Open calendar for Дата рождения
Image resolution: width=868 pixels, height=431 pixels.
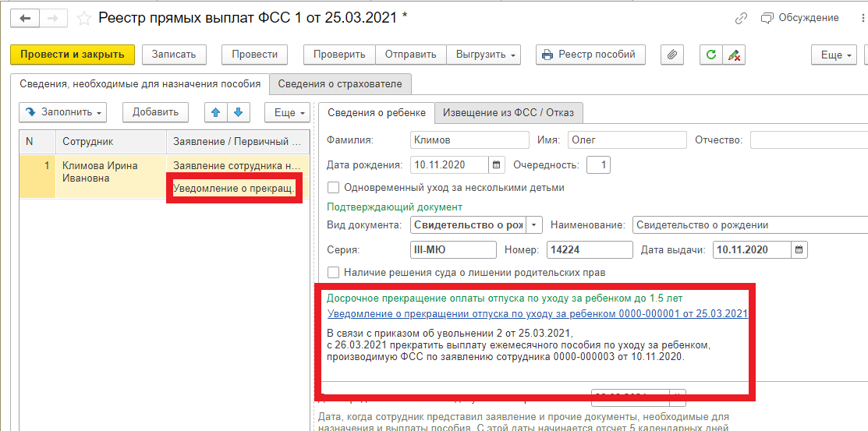click(x=496, y=165)
